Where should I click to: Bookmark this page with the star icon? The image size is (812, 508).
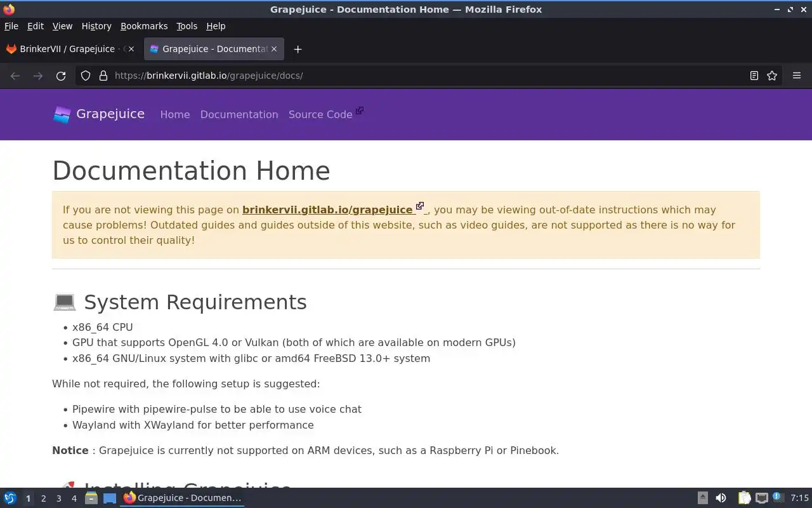(x=772, y=76)
